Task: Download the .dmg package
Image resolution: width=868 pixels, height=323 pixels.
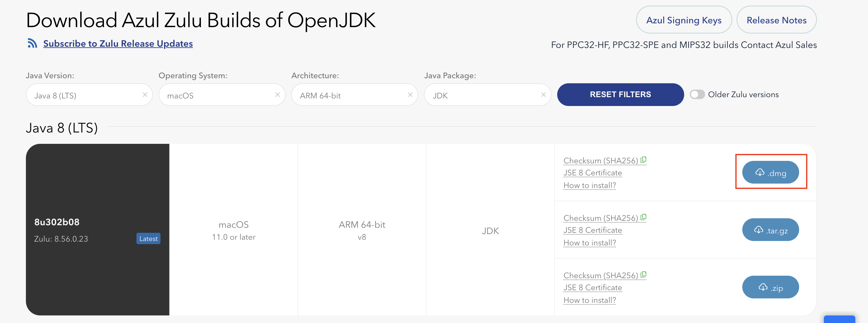Action: (770, 172)
